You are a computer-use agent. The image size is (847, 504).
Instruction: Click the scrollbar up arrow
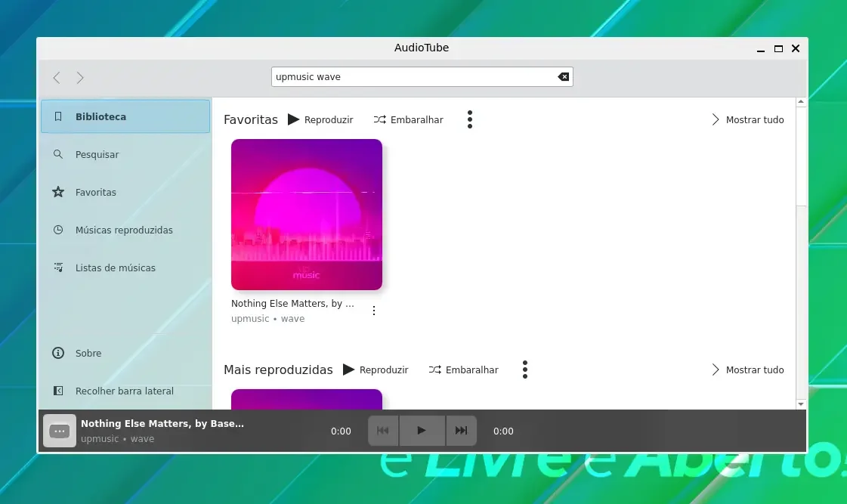(801, 102)
